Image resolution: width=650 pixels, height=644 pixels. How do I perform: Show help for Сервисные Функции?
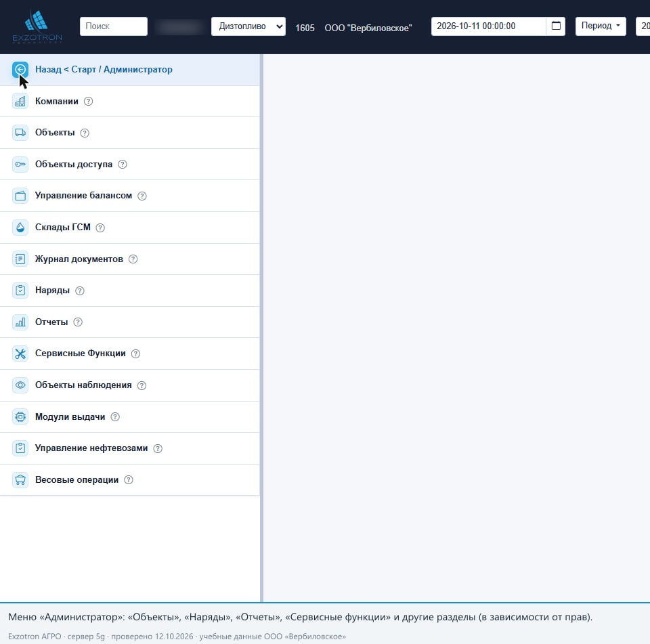click(x=135, y=353)
